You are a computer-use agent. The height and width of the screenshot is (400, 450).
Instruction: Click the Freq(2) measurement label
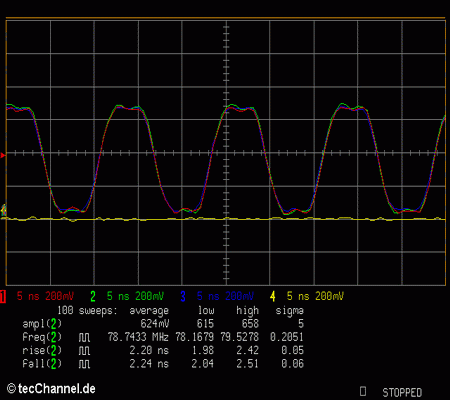tap(42, 337)
